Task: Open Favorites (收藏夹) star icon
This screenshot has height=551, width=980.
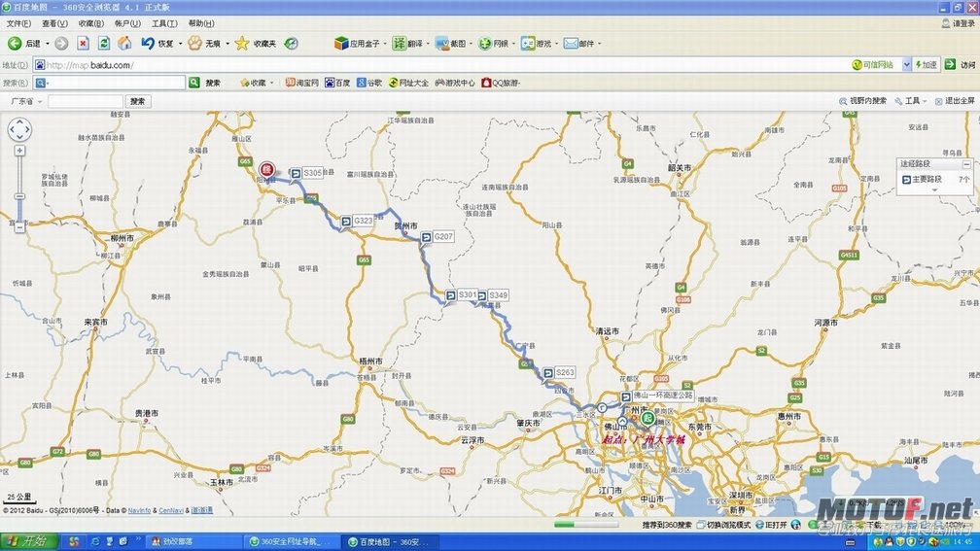Action: click(242, 43)
